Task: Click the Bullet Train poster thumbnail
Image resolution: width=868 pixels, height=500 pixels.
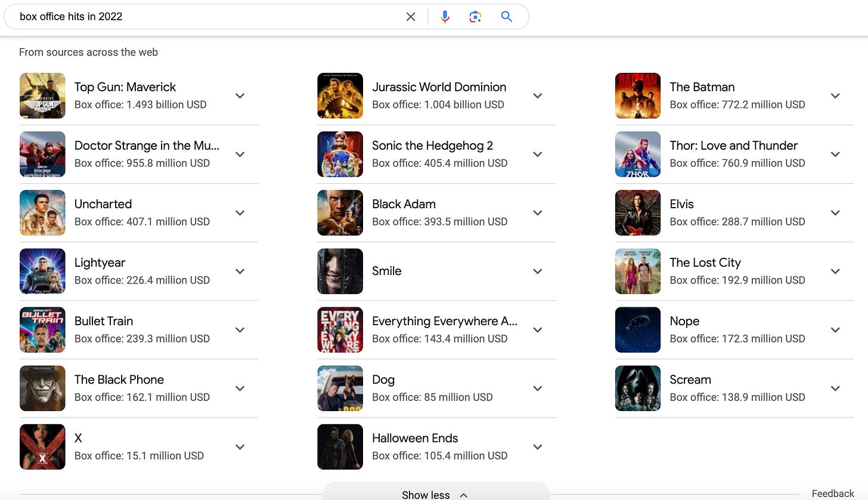Action: click(x=42, y=329)
